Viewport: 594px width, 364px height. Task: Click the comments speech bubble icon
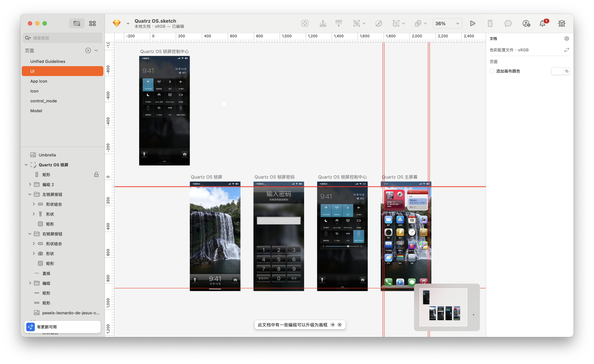click(x=508, y=23)
